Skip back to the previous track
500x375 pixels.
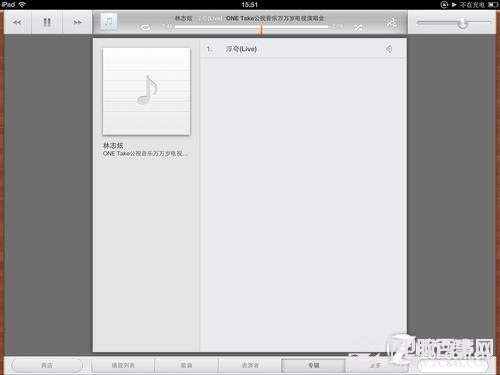tap(17, 22)
